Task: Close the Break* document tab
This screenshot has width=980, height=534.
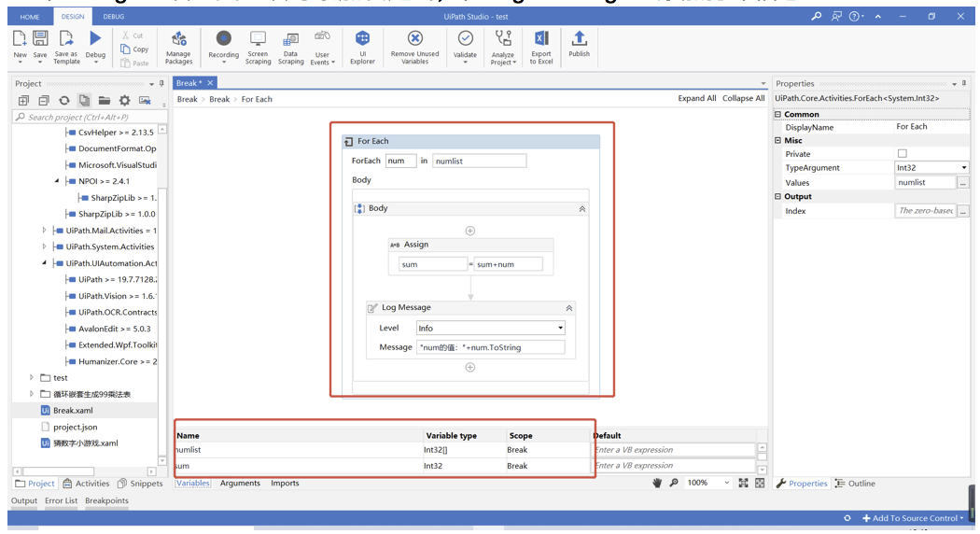Action: 211,82
